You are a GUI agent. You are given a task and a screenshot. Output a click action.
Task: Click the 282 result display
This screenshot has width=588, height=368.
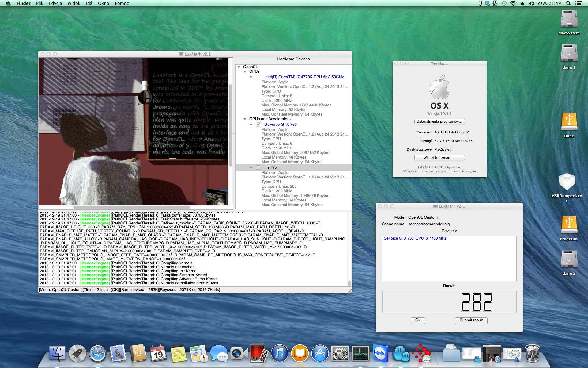449,302
